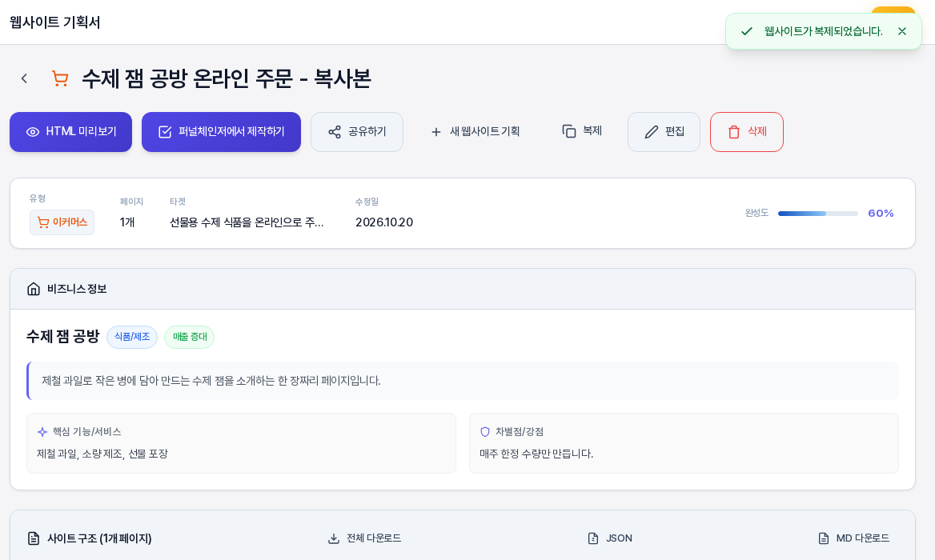This screenshot has height=560, width=935.
Task: Click the text 매주 한정 수량만 만듭니다.
Action: [536, 454]
